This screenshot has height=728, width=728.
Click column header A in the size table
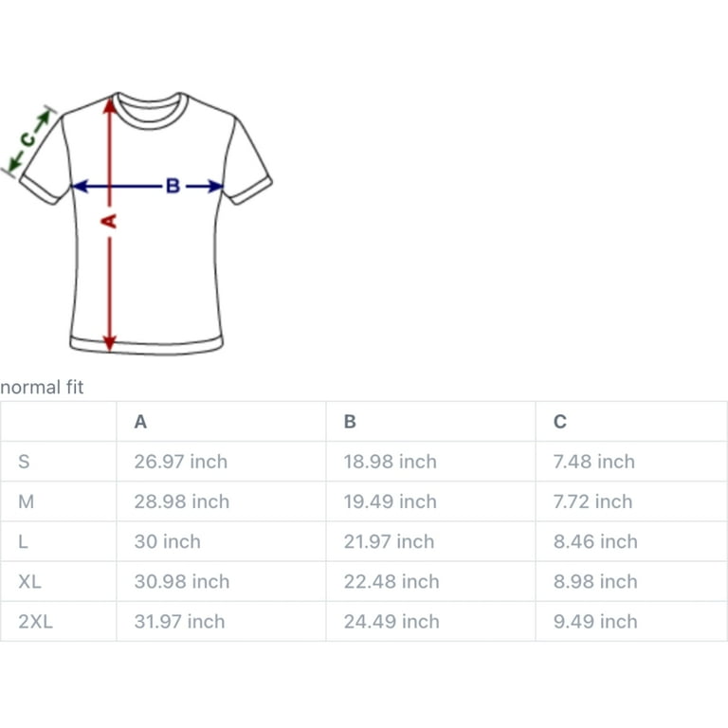(140, 422)
